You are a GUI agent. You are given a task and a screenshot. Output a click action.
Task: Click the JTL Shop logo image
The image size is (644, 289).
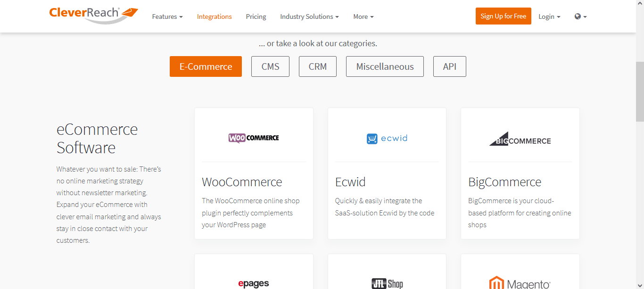click(x=387, y=283)
